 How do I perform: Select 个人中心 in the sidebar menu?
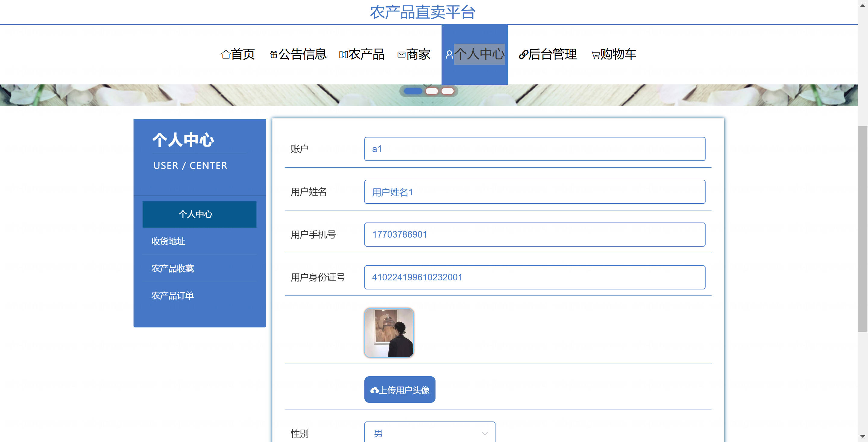tap(200, 214)
